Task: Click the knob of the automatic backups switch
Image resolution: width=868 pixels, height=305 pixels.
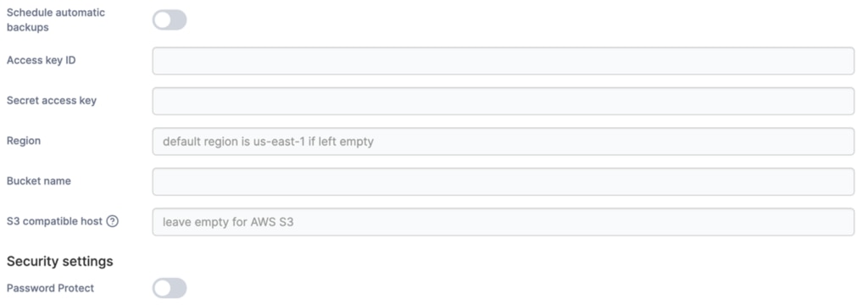Action: coord(163,20)
